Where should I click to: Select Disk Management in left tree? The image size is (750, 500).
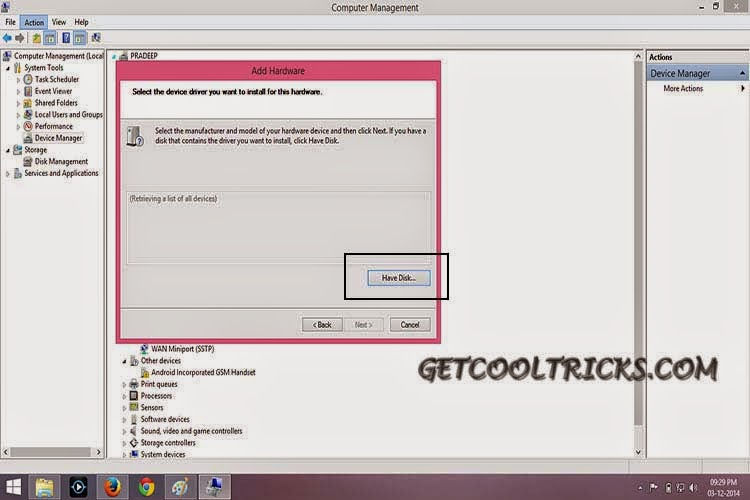61,162
